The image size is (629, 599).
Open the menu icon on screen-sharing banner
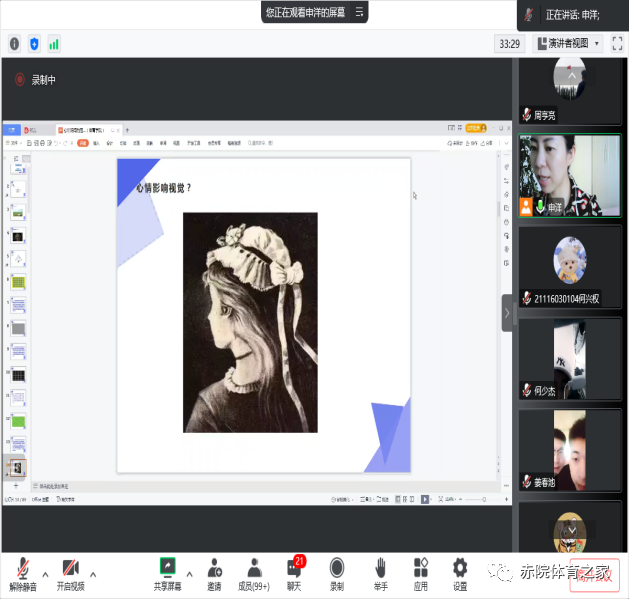[x=357, y=12]
